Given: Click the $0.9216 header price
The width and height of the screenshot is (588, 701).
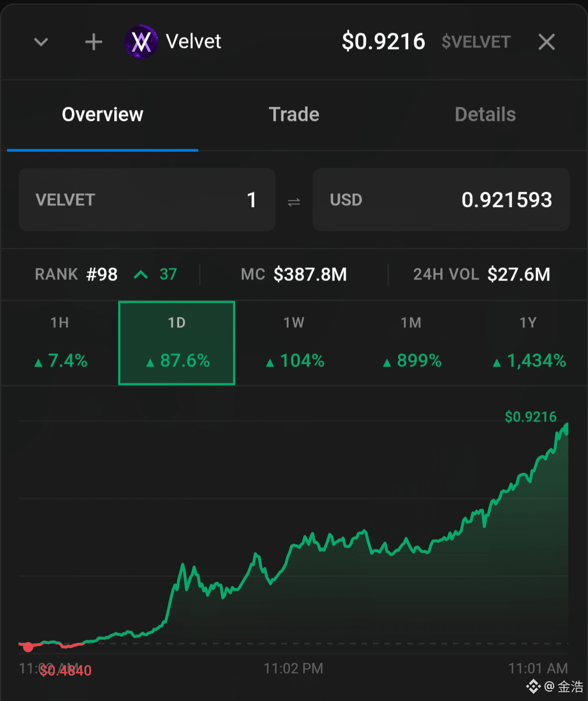Looking at the screenshot, I should coord(383,42).
